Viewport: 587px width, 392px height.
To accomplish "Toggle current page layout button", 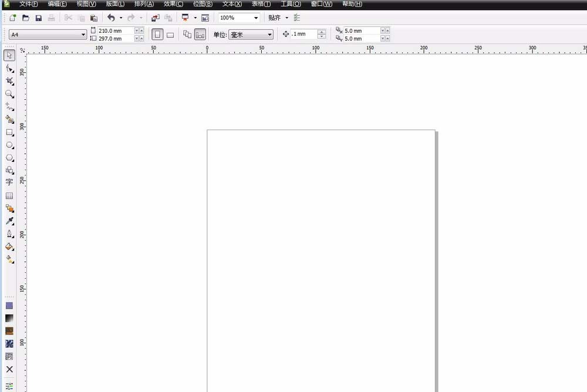I will pos(200,35).
